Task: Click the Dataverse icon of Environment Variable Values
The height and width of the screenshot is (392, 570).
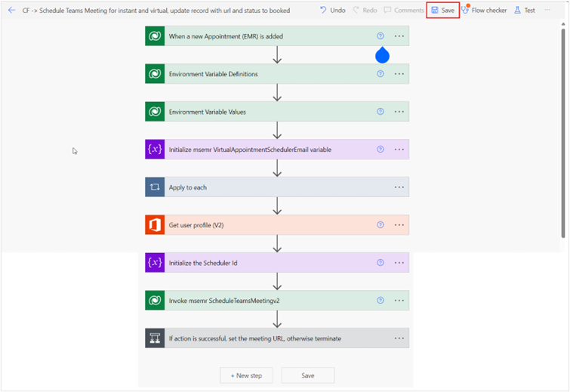Action: point(155,112)
